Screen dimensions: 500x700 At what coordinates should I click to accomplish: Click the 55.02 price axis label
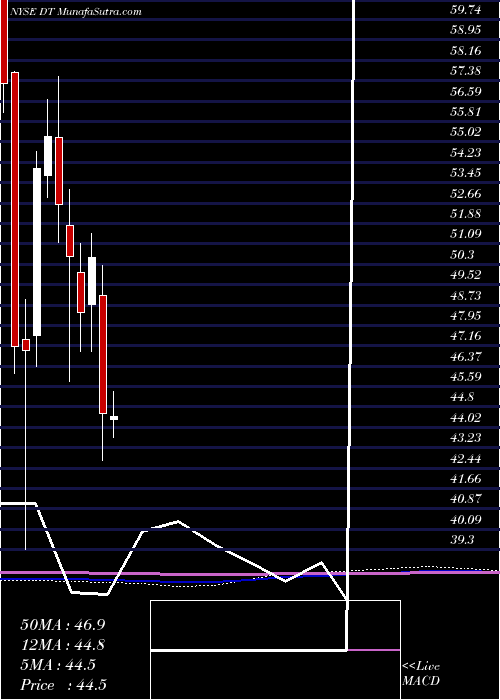point(465,132)
